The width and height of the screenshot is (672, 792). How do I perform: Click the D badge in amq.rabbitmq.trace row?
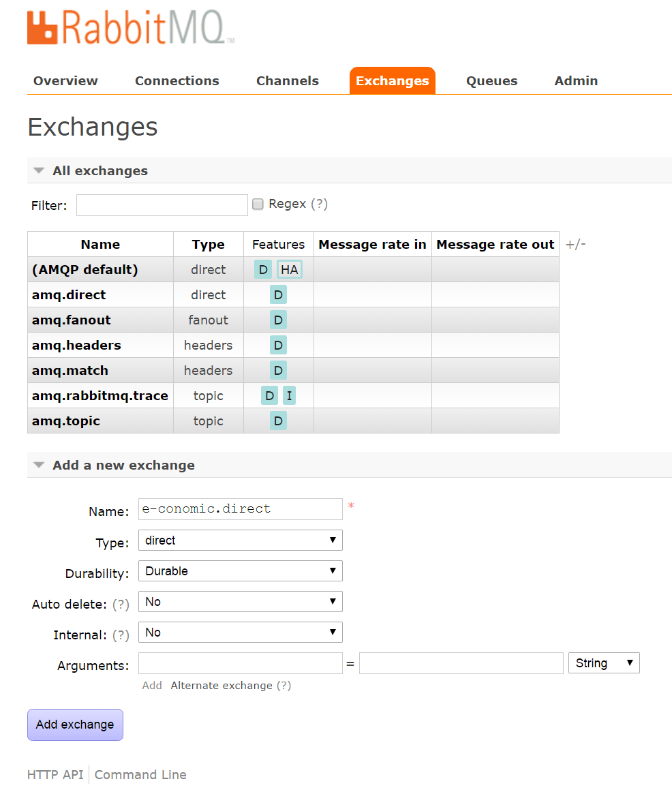point(270,396)
